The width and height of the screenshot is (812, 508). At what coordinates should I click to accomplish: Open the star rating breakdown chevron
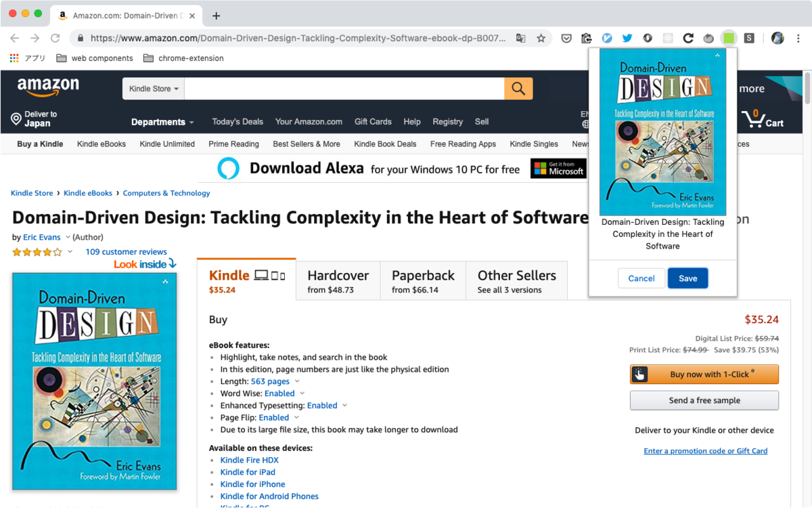70,252
